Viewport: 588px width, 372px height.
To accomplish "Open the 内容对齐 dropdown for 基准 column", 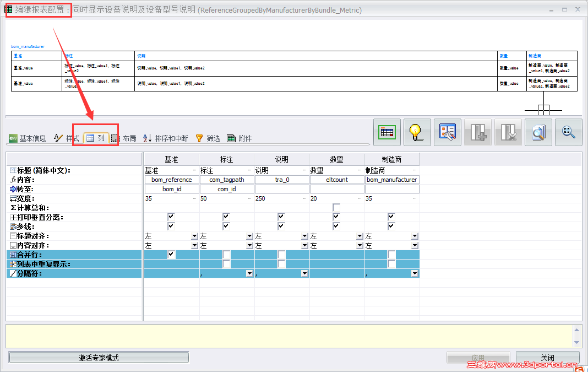I will tap(194, 245).
